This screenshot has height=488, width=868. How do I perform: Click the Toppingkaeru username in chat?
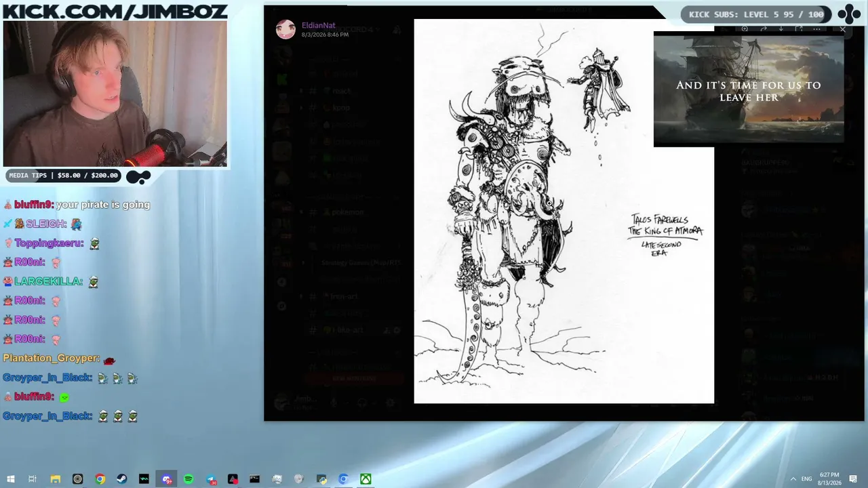pyautogui.click(x=48, y=243)
